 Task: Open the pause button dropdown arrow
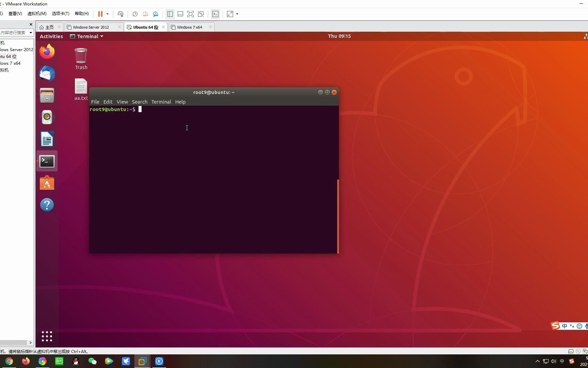pyautogui.click(x=107, y=14)
